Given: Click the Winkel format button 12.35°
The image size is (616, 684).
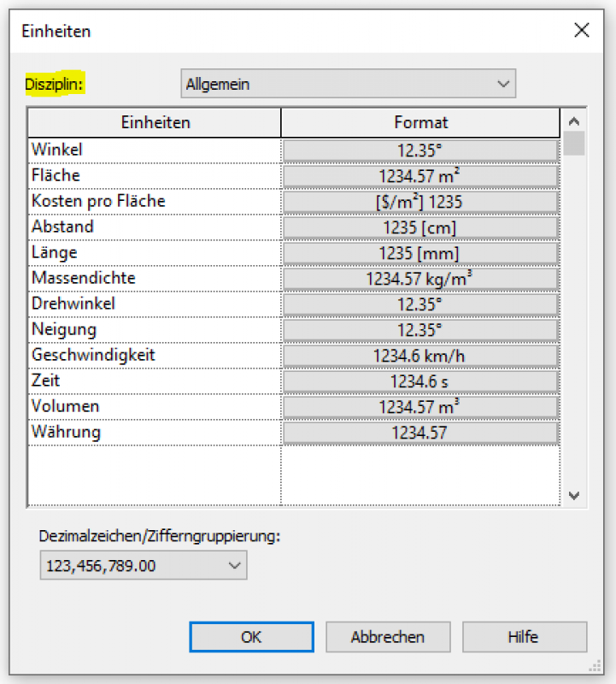Looking at the screenshot, I should tap(419, 150).
